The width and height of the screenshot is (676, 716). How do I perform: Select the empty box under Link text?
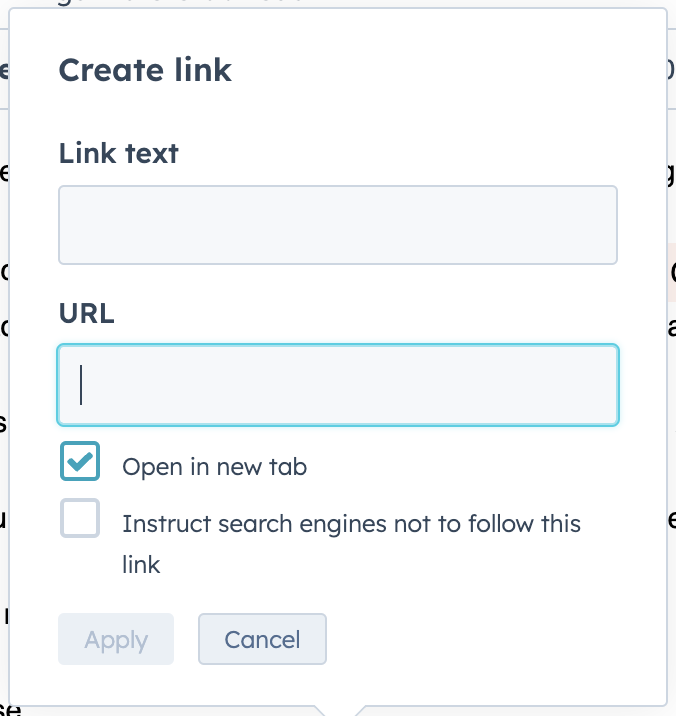[x=337, y=225]
